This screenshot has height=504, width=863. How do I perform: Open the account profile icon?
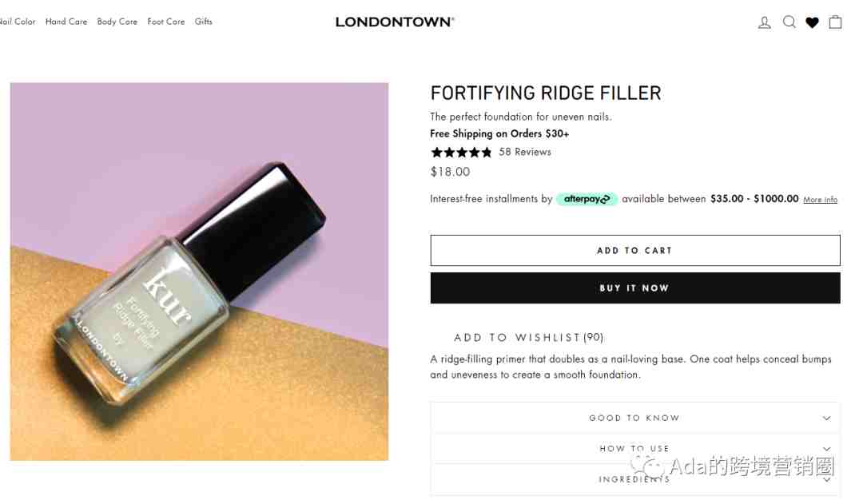click(x=765, y=22)
